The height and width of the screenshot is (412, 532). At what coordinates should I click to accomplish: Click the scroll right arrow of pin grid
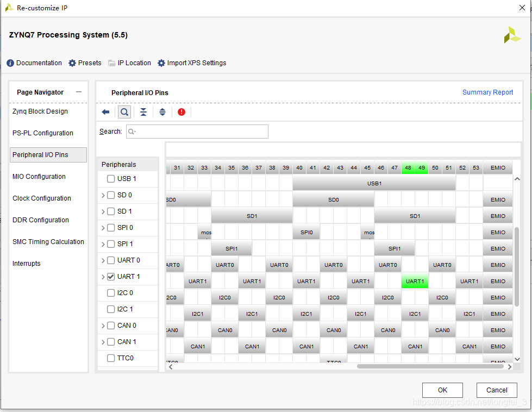(509, 367)
